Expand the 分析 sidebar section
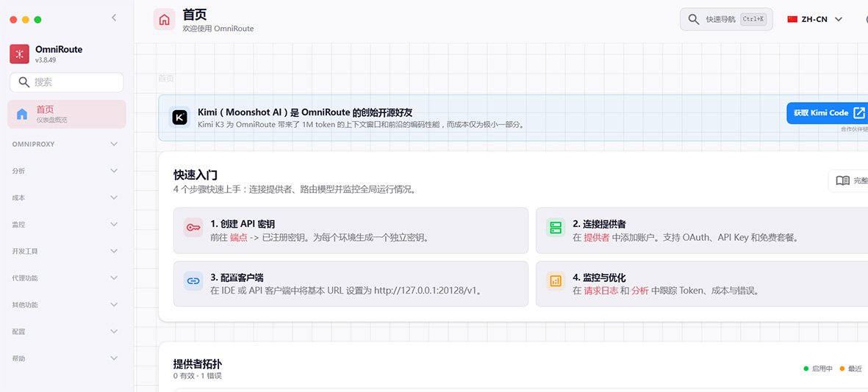 pos(66,171)
